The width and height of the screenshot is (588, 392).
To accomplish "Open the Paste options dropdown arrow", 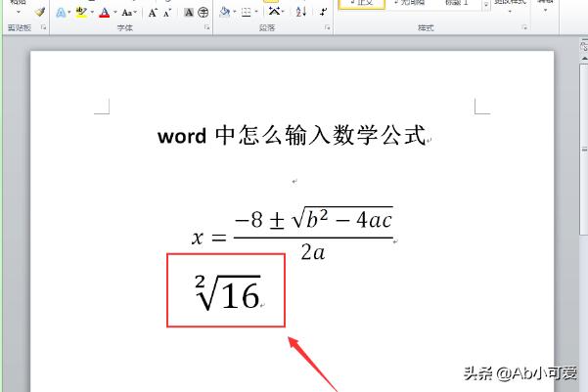I will 19,12.
